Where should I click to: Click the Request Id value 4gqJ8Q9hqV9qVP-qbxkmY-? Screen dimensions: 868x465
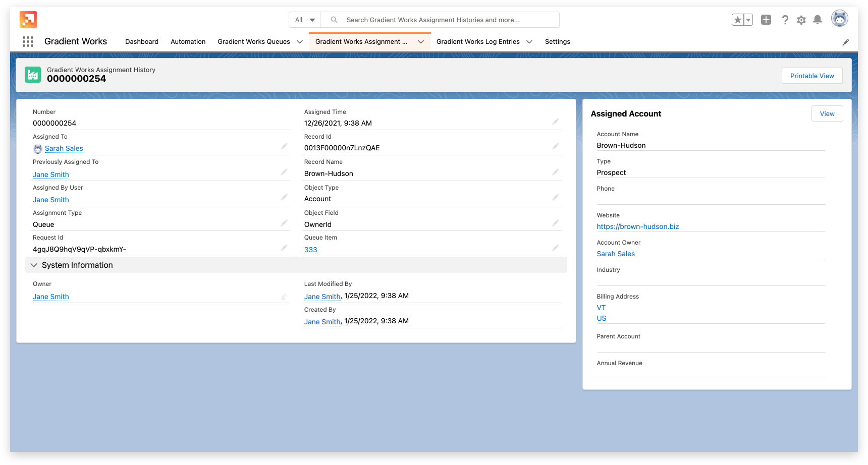(x=79, y=249)
